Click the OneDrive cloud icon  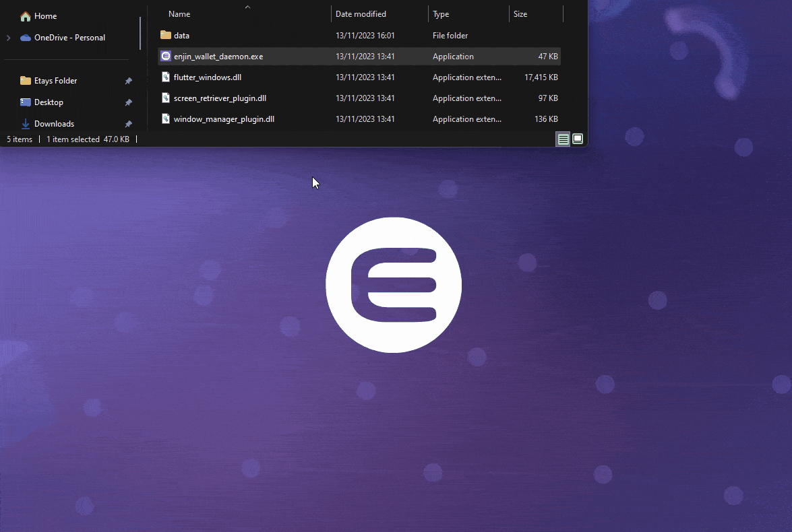[25, 37]
